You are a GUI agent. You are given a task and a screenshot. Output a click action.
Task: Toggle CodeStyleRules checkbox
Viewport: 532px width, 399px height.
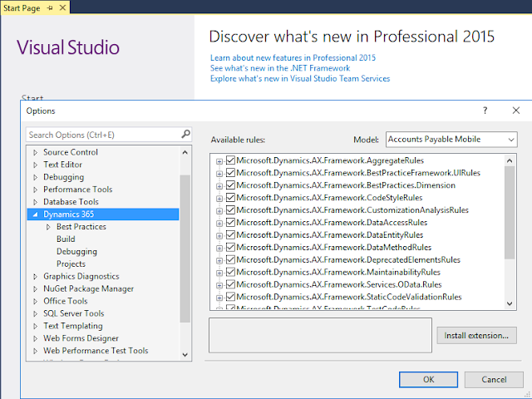tap(231, 198)
